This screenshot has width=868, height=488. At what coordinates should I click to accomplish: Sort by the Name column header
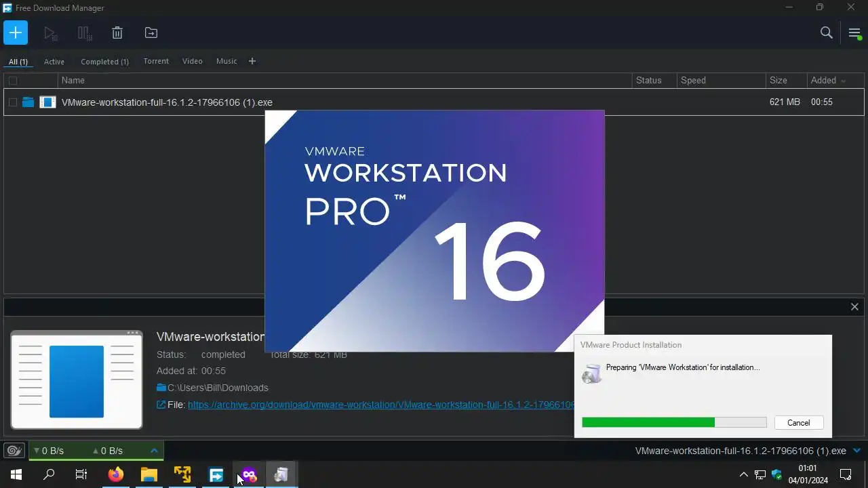pos(73,80)
